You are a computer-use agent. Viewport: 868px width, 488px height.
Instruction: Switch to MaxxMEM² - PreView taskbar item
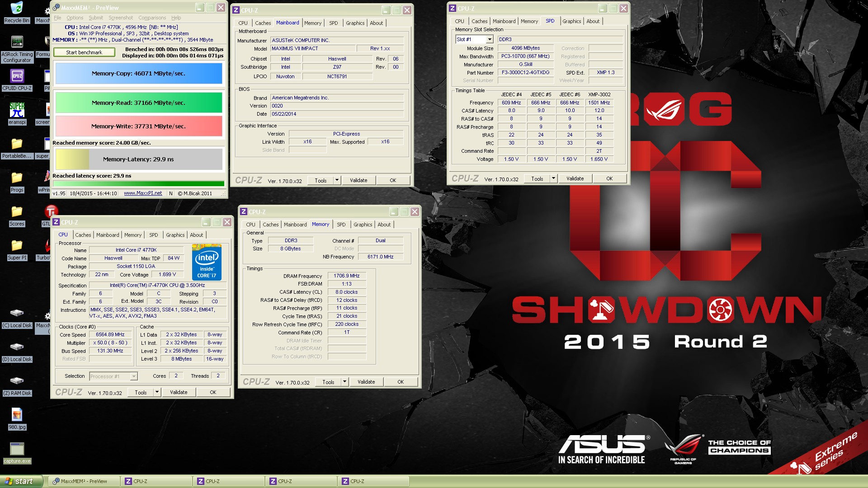point(84,481)
